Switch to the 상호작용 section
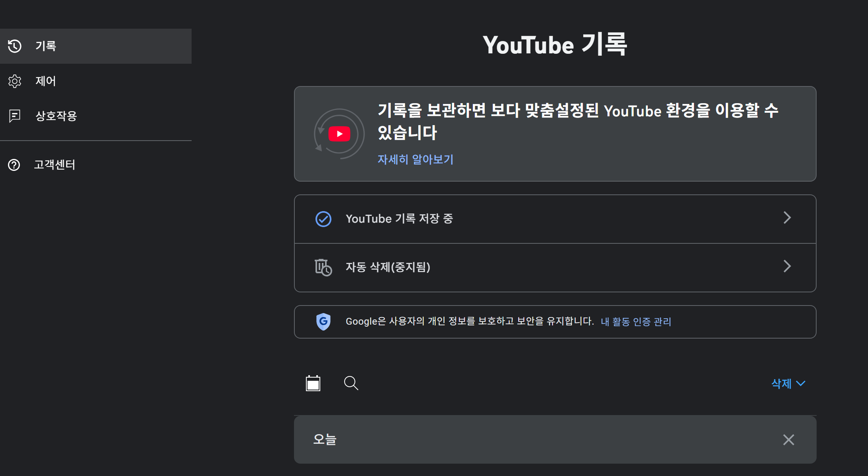This screenshot has height=476, width=868. [x=55, y=116]
